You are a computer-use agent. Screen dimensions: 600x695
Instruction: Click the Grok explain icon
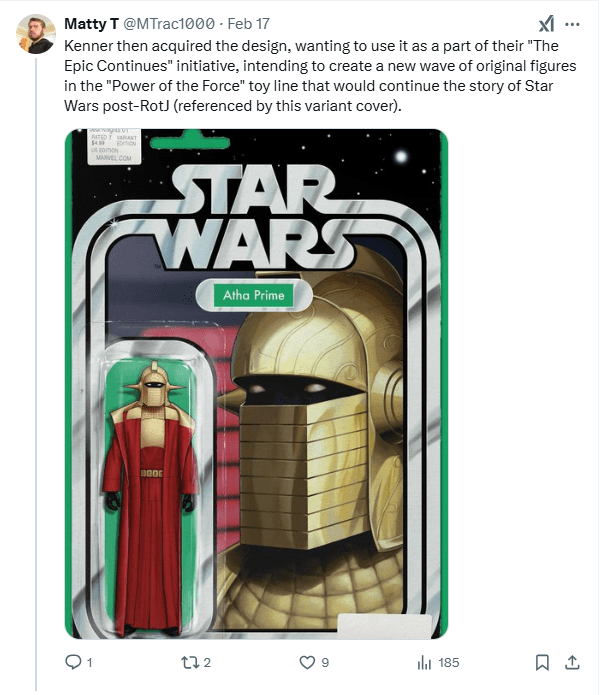pyautogui.click(x=547, y=24)
